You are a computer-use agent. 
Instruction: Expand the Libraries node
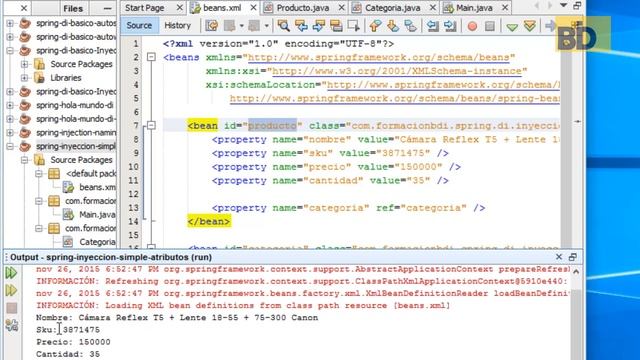click(x=24, y=78)
